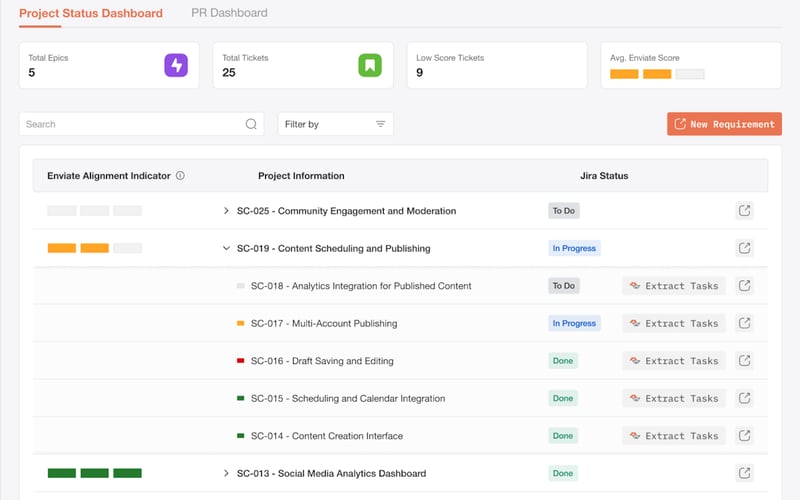The width and height of the screenshot is (800, 500).
Task: Click the gray alignment bars for SC-025
Action: pos(94,211)
